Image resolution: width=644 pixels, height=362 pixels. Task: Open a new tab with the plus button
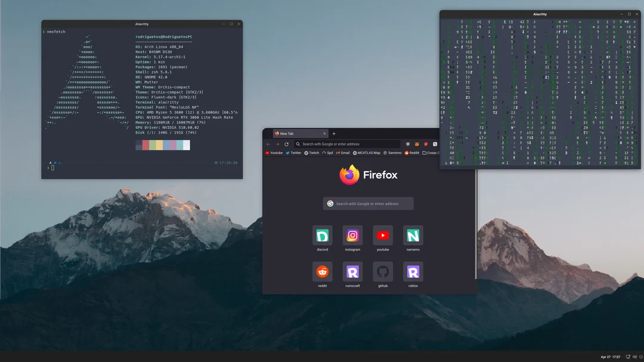tap(333, 133)
